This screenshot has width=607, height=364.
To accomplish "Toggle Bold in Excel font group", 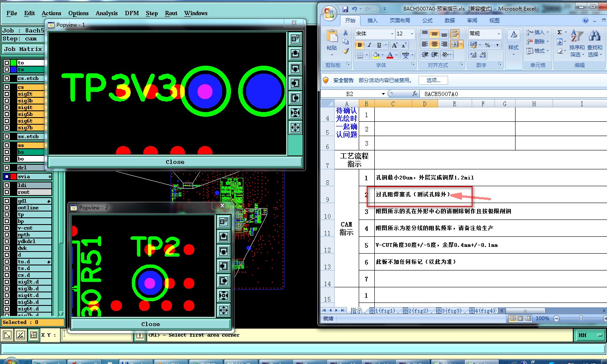I will point(360,45).
